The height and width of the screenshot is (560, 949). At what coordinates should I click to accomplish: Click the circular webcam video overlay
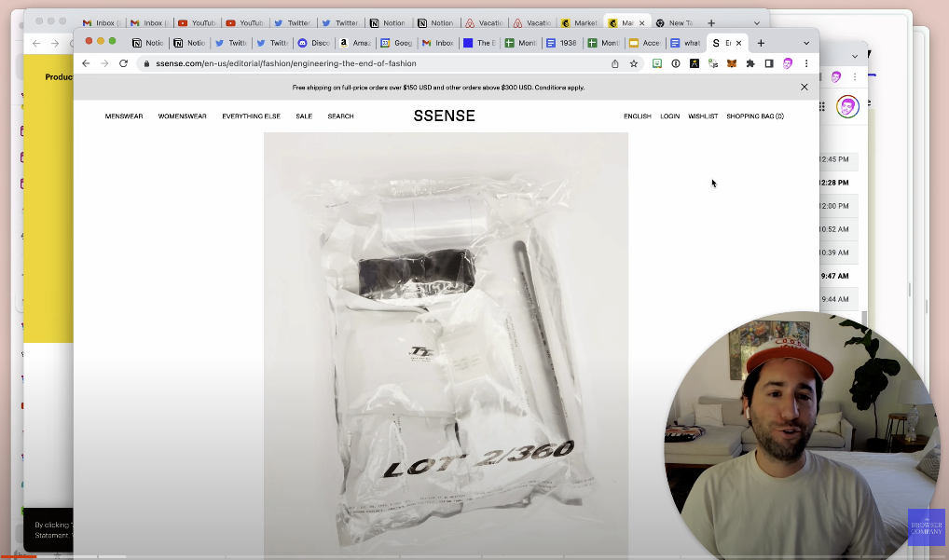tap(802, 435)
